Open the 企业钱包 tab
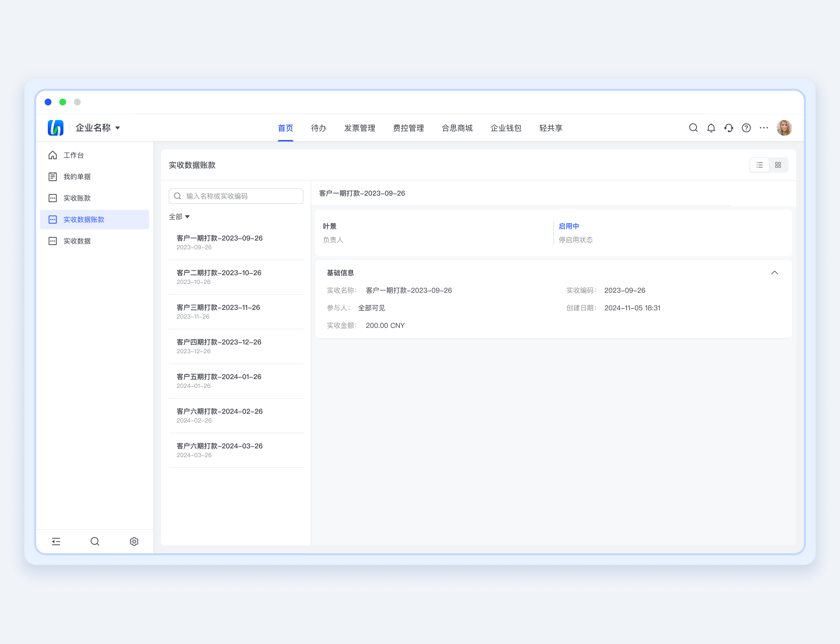Viewport: 840px width, 644px height. pos(506,128)
